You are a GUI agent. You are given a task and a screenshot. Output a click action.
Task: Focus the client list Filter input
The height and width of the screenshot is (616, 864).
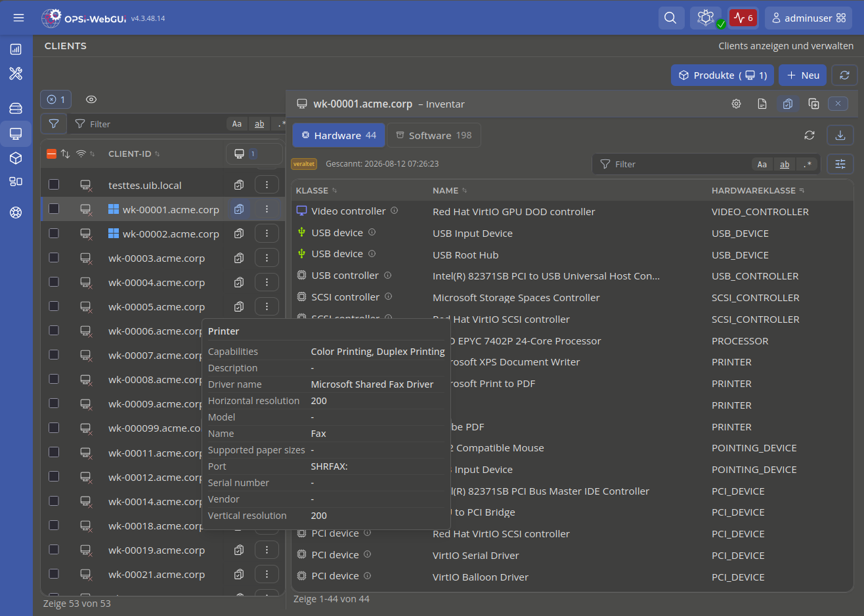158,124
